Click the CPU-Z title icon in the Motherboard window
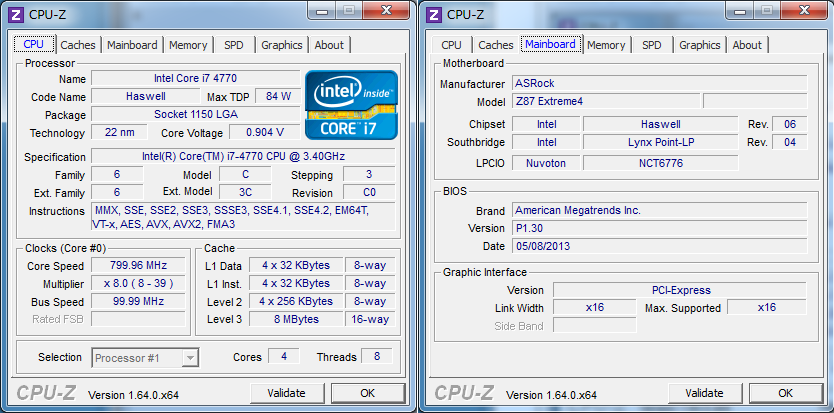The height and width of the screenshot is (413, 834). point(432,14)
